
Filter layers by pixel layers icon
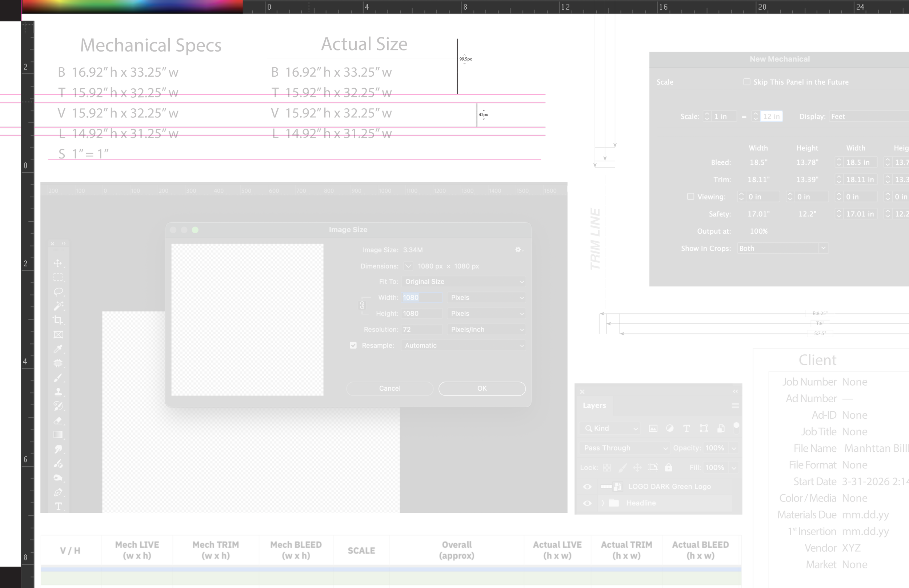click(653, 428)
